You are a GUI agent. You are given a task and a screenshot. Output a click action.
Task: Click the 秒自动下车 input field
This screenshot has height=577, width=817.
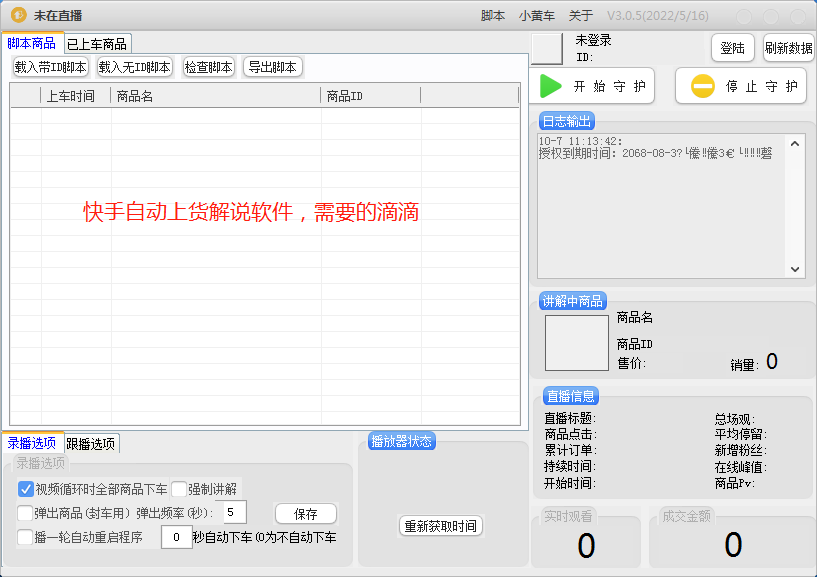(177, 537)
